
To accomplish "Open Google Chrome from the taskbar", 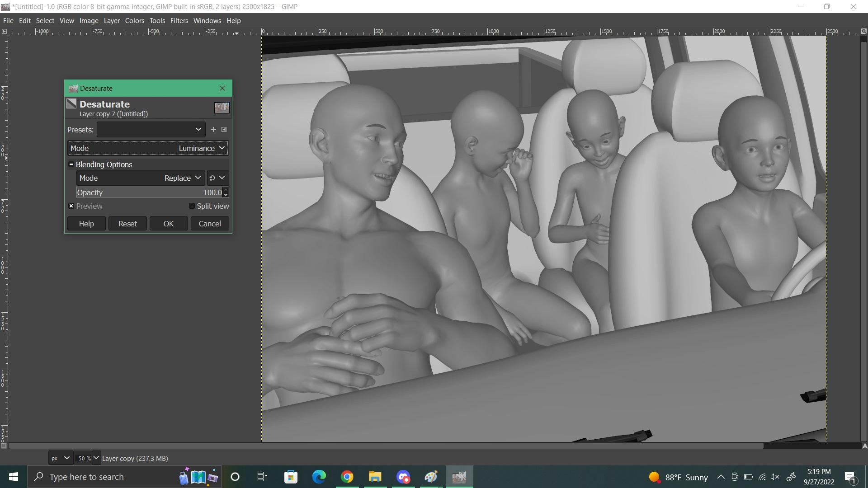I will [347, 477].
